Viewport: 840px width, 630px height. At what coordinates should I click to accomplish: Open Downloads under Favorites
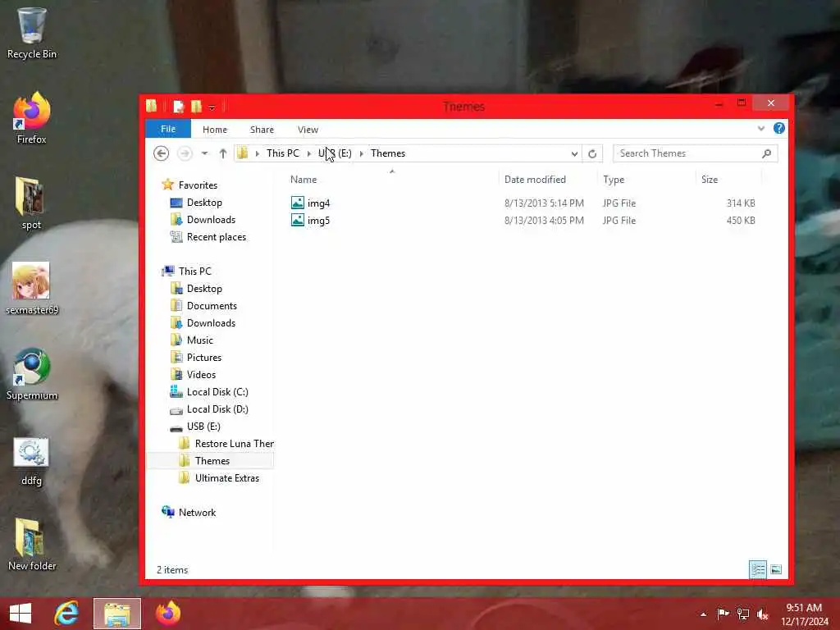(x=211, y=220)
